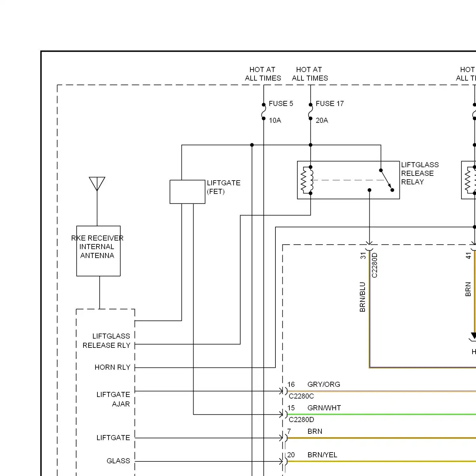Click pin number 16
476x476 pixels.
click(291, 384)
